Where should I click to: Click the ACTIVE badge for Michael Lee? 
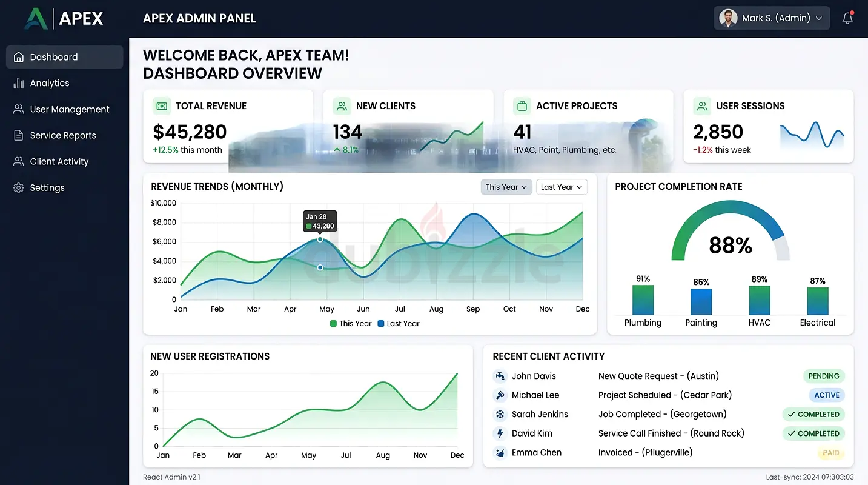(826, 395)
